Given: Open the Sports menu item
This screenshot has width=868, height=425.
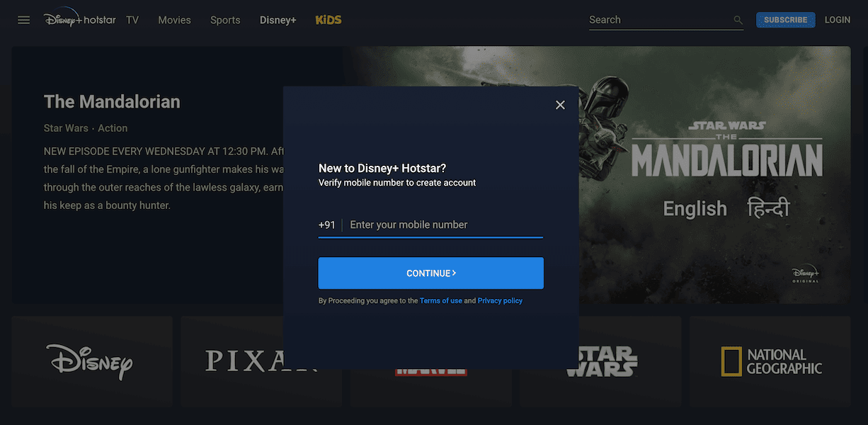Looking at the screenshot, I should click(225, 20).
